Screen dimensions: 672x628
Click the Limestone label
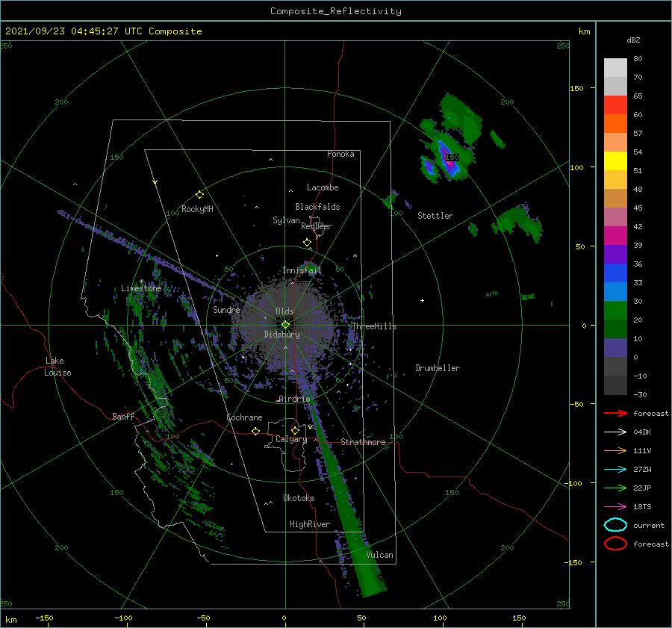(x=141, y=288)
